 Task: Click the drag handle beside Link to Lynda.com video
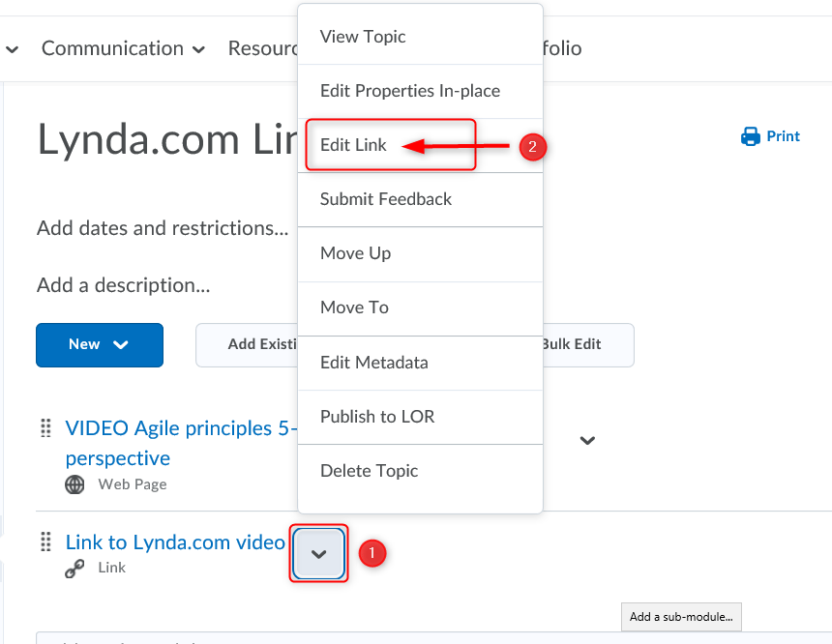point(45,542)
